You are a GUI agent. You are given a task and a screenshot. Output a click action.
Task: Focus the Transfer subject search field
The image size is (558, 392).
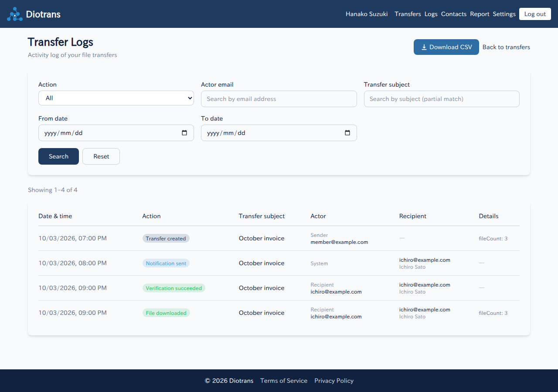pos(442,99)
